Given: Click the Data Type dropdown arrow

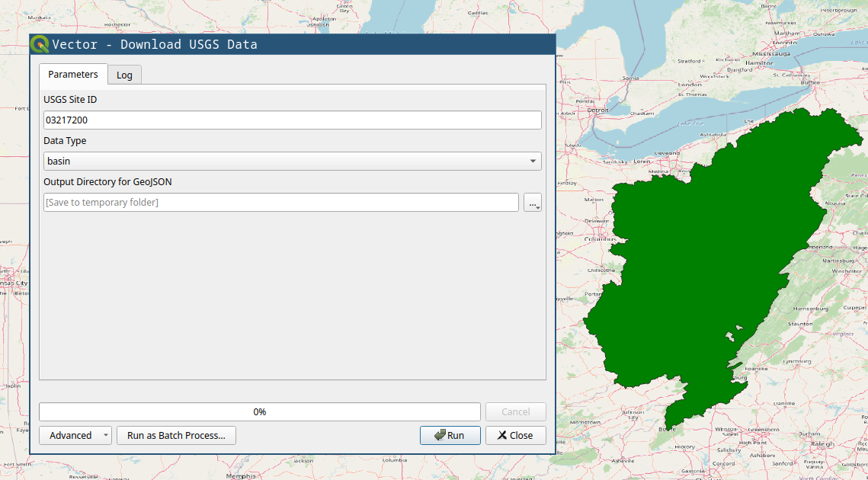Looking at the screenshot, I should click(x=533, y=161).
